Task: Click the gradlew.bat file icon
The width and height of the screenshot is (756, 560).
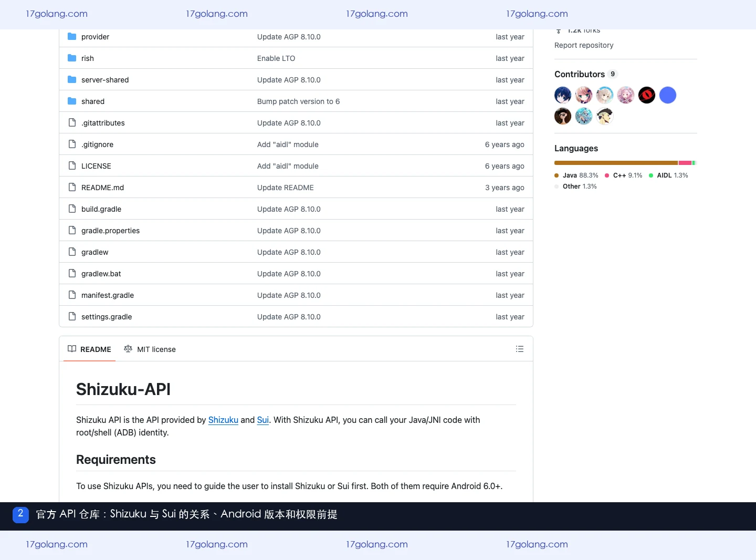Action: point(72,274)
